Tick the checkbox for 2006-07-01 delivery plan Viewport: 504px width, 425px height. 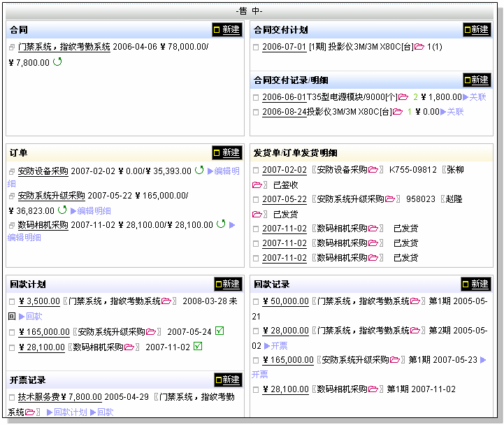[256, 48]
